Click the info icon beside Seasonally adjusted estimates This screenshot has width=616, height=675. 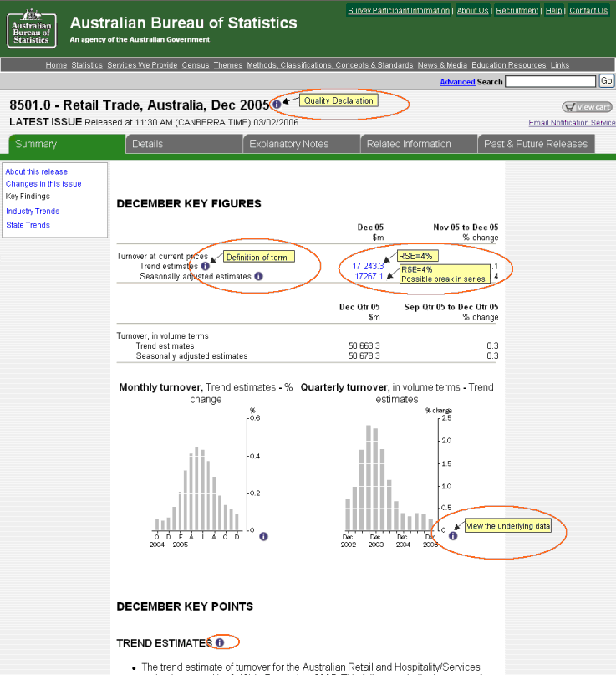(258, 276)
